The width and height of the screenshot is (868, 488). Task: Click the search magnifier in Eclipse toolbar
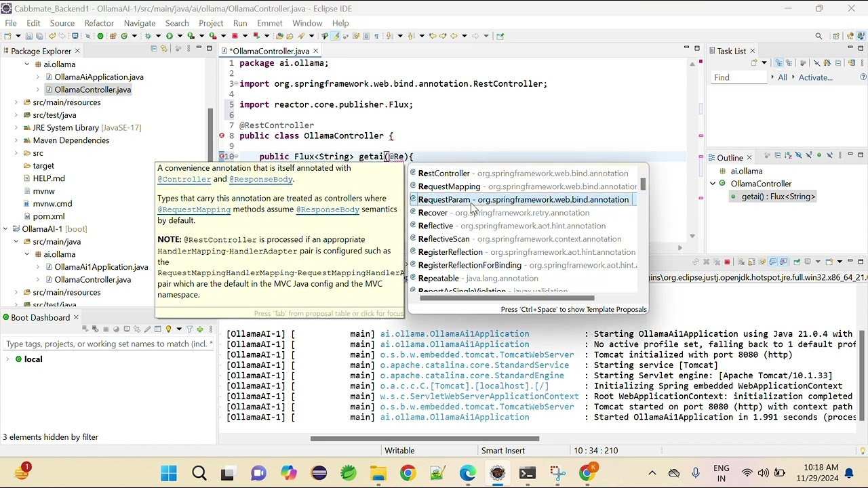point(818,36)
